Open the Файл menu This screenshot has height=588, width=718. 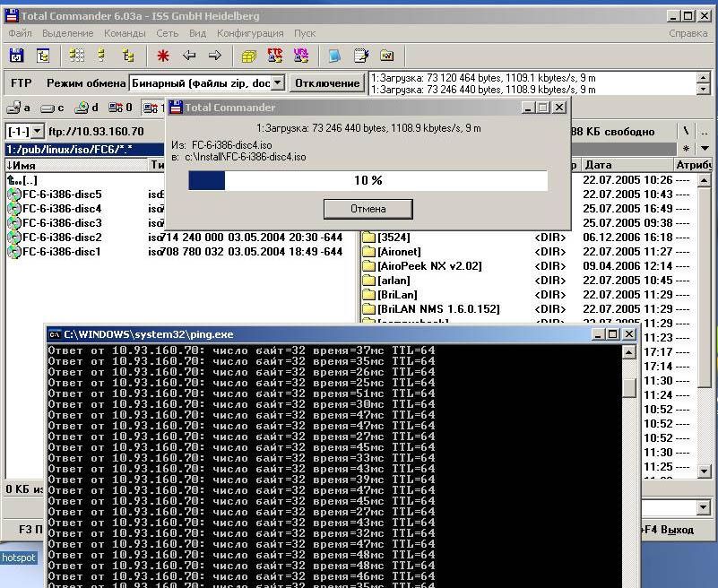click(x=20, y=33)
